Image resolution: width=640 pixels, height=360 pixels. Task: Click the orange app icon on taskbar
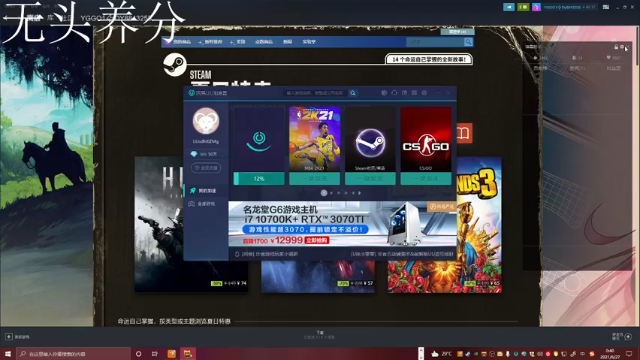pyautogui.click(x=172, y=353)
